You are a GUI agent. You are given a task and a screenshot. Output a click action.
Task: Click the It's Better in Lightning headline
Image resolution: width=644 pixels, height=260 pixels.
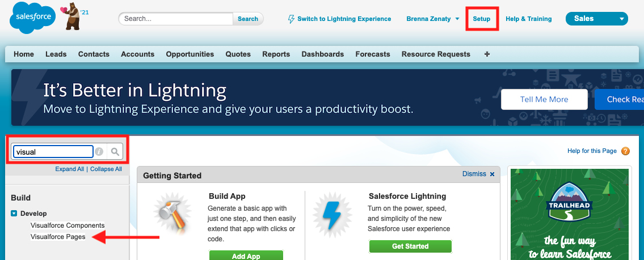pos(134,91)
